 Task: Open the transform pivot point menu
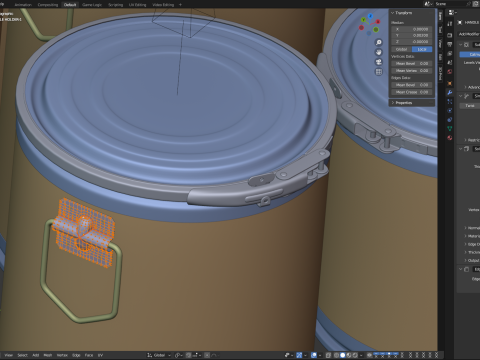click(179, 355)
